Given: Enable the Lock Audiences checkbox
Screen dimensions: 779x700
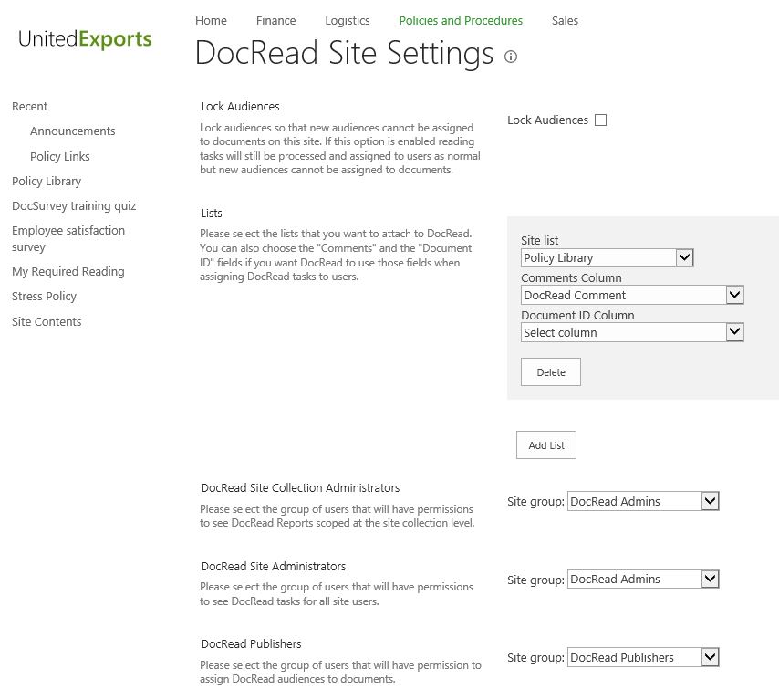Looking at the screenshot, I should (600, 120).
